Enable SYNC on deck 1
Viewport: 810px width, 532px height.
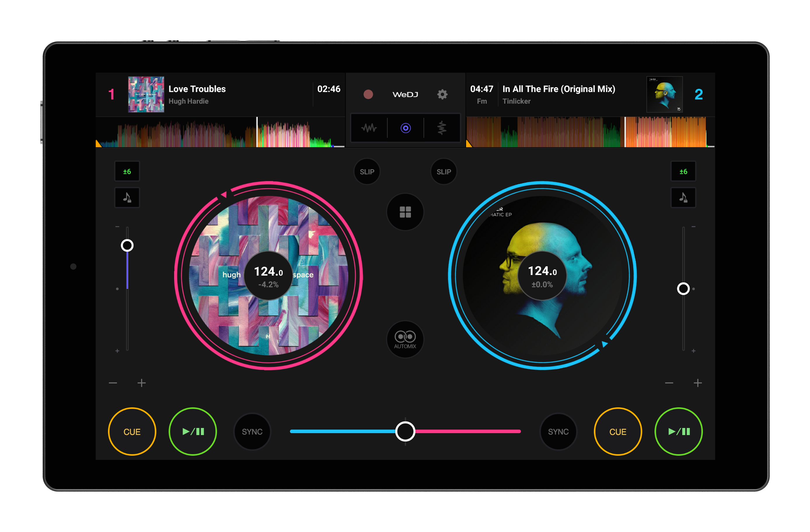point(252,432)
